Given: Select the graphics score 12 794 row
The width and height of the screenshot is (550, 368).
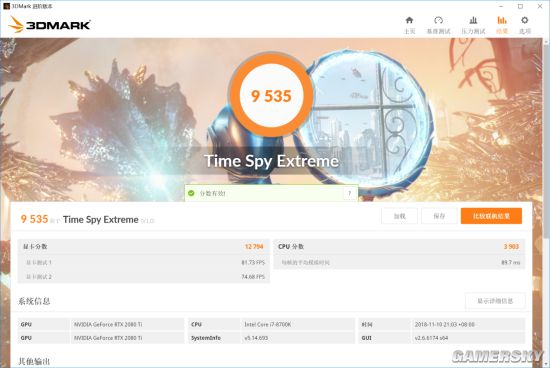Looking at the screenshot, I should (144, 247).
